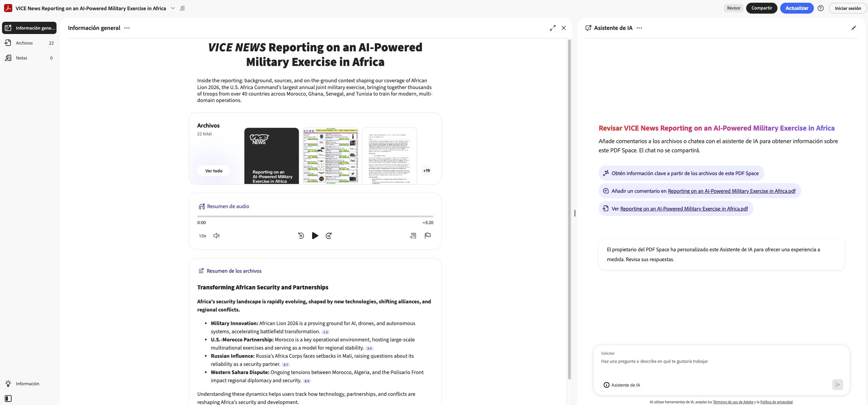
Task: Expand Información general panel to full view
Action: pyautogui.click(x=553, y=28)
